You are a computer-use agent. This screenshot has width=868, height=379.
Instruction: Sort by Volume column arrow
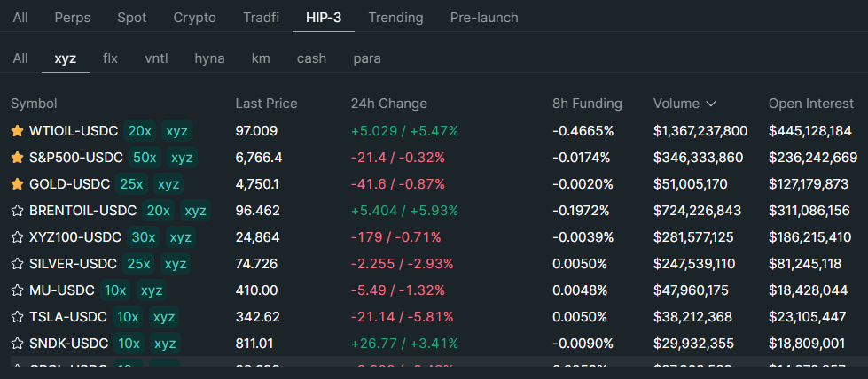(x=711, y=104)
